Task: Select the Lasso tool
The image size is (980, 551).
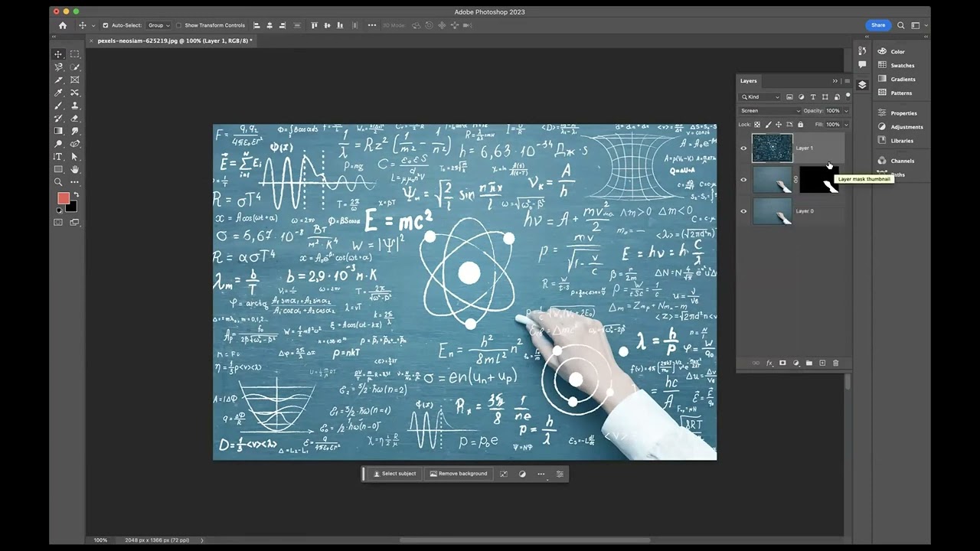Action: point(58,67)
